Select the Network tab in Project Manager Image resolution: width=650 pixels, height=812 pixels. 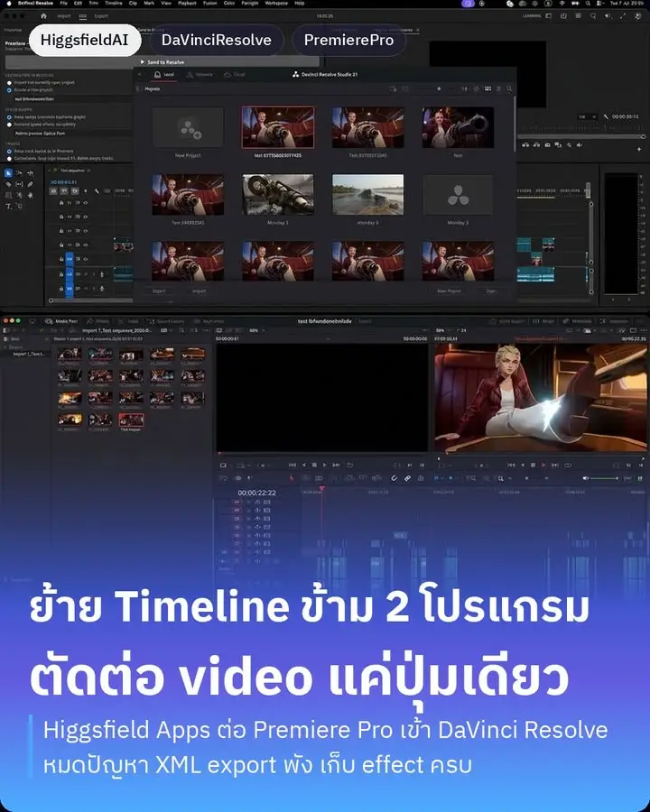[200, 75]
